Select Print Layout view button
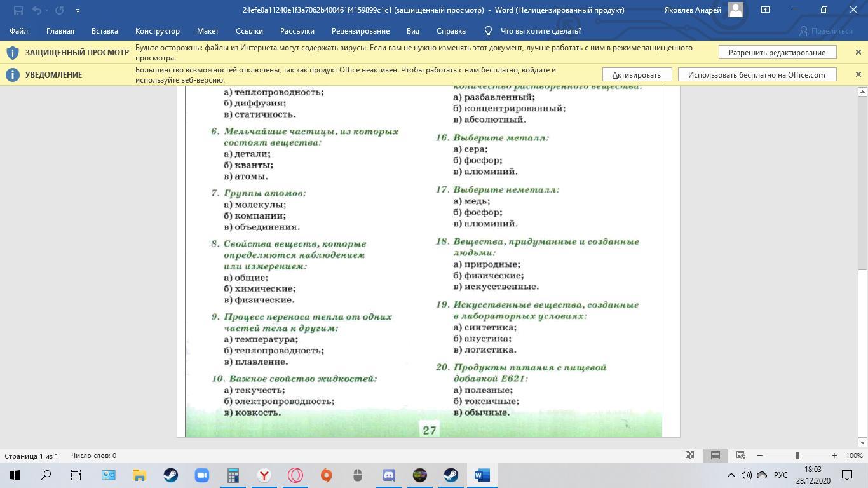 pos(715,455)
